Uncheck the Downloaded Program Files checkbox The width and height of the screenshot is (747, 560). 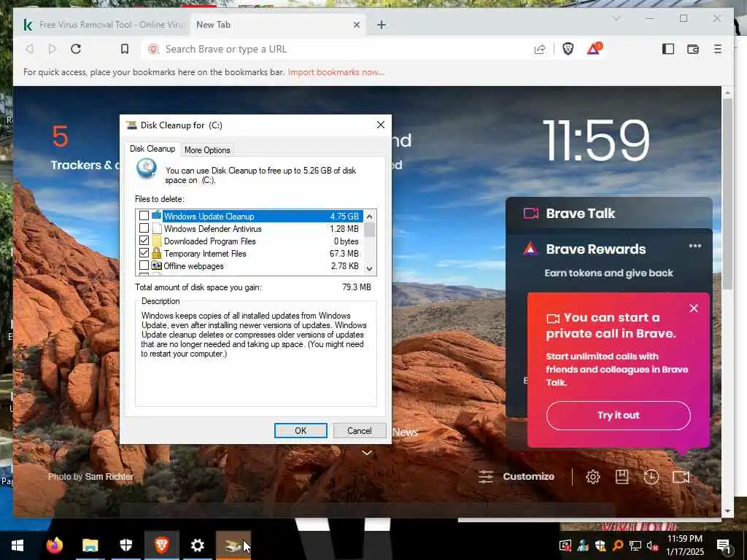click(144, 241)
